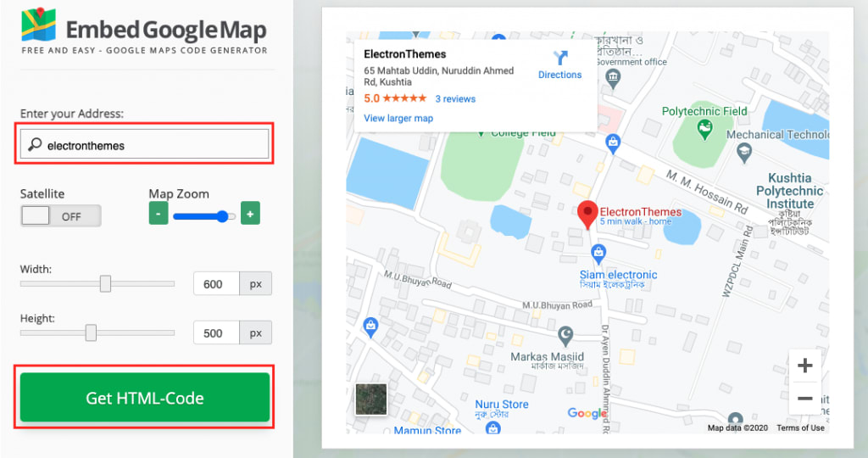This screenshot has width=868, height=458.
Task: Click the red ElectronThemes map pin
Action: 587,215
